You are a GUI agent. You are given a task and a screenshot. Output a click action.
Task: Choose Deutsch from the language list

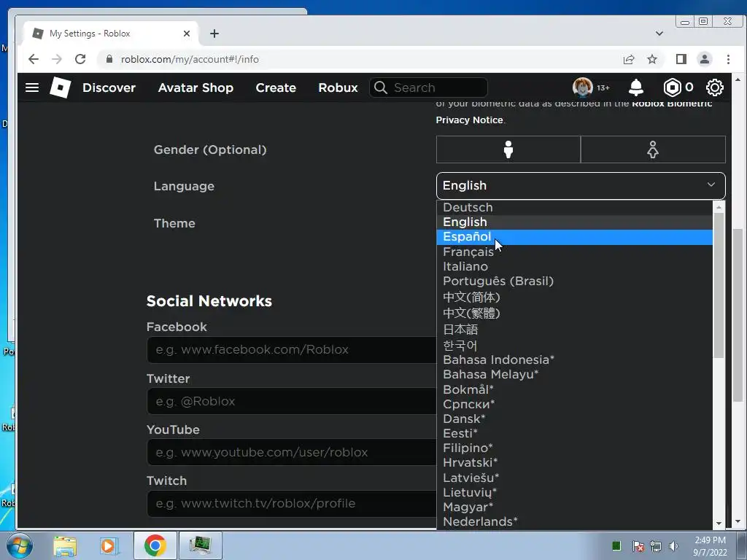click(x=575, y=208)
